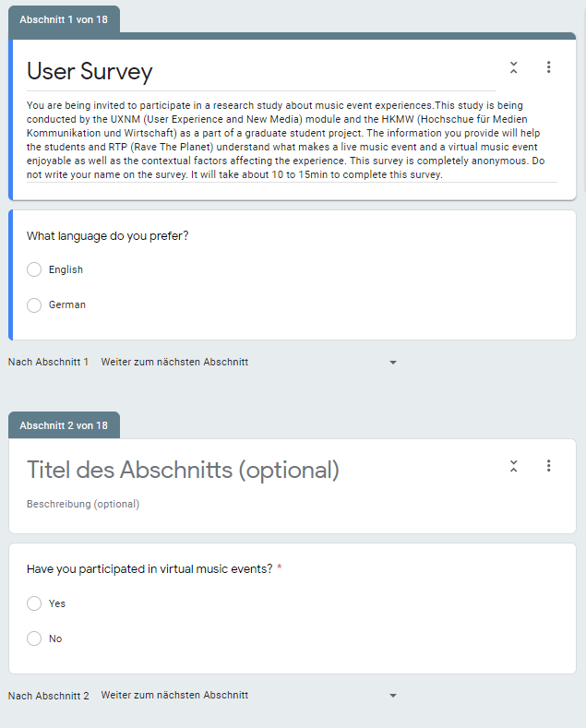This screenshot has width=586, height=728.
Task: Choose Yes for virtual music events
Action: [35, 603]
